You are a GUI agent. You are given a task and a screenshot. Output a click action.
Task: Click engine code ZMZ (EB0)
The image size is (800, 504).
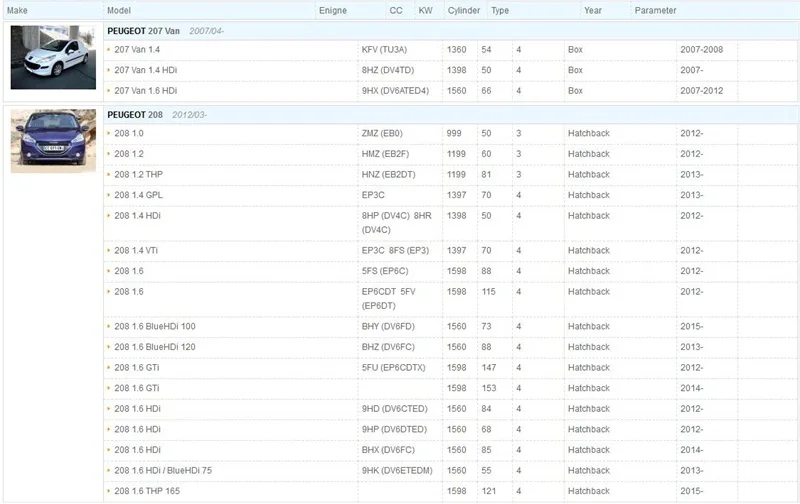(x=382, y=133)
